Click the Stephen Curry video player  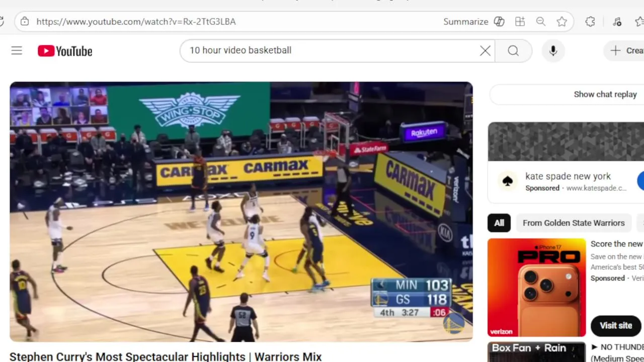coord(241,212)
